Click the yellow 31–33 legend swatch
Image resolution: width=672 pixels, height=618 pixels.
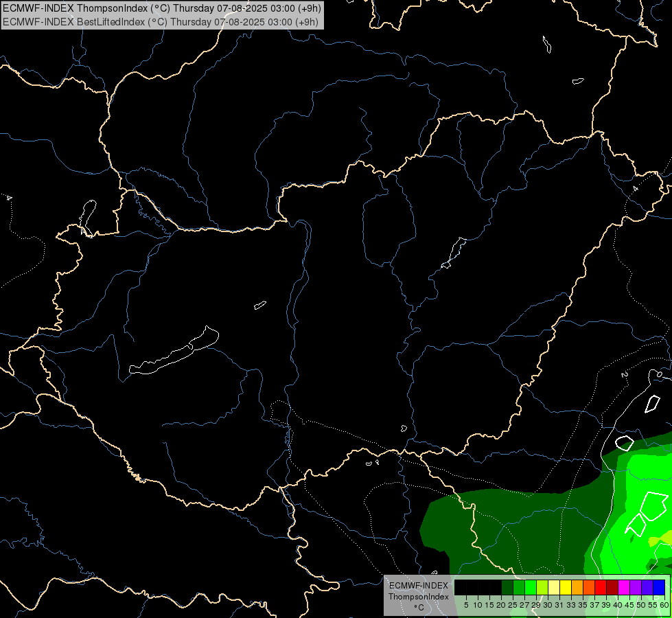tap(566, 587)
